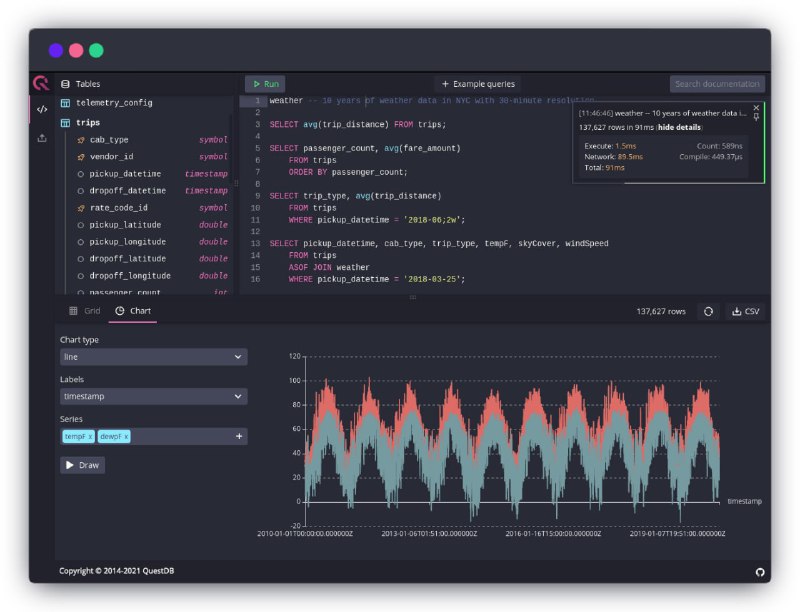
Task: Select the vendor_id column
Action: click(x=153, y=157)
